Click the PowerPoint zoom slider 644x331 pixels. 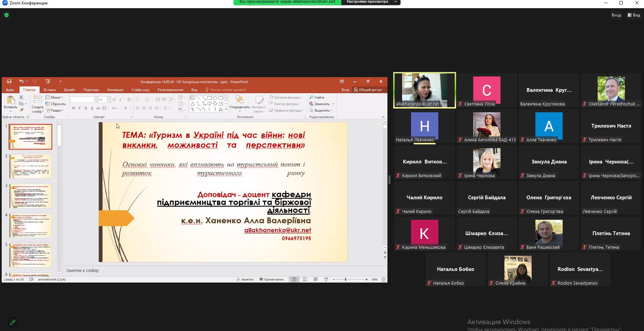(345, 279)
